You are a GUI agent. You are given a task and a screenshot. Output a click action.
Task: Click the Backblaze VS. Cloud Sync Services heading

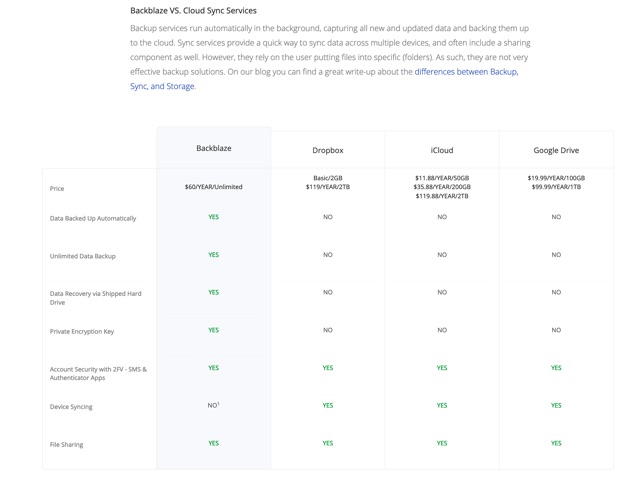(x=193, y=11)
